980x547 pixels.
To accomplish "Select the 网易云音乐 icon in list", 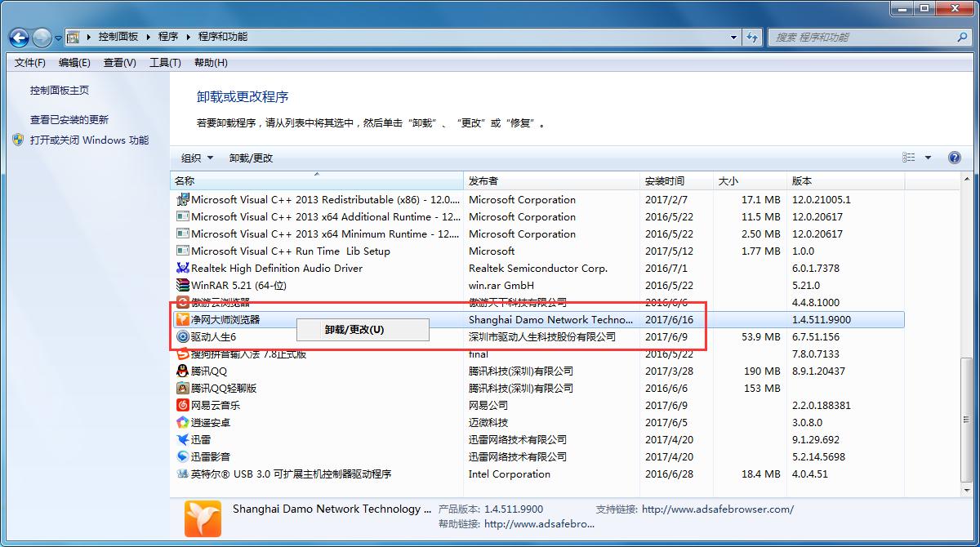I will (x=183, y=406).
